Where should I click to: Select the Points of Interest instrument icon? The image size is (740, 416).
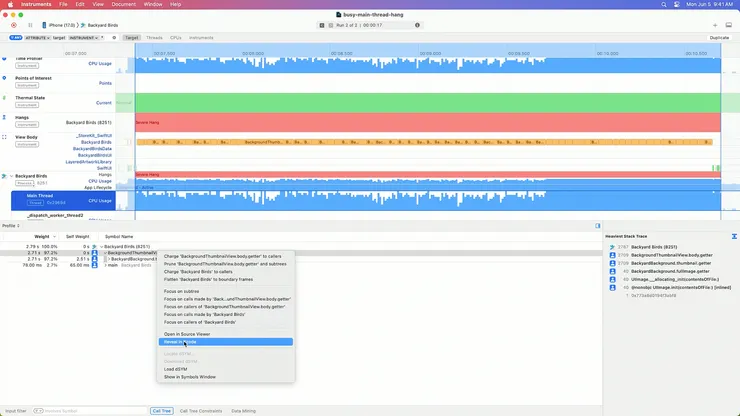click(x=4, y=78)
